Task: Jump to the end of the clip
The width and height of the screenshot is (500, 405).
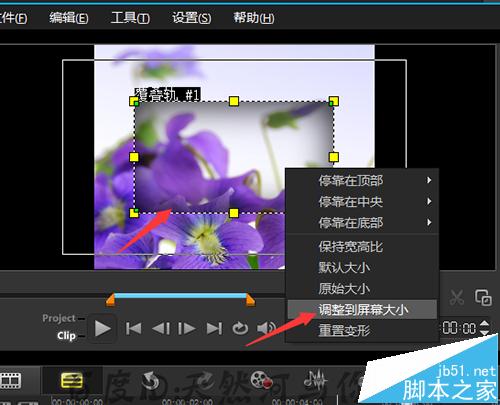Action: coord(214,329)
